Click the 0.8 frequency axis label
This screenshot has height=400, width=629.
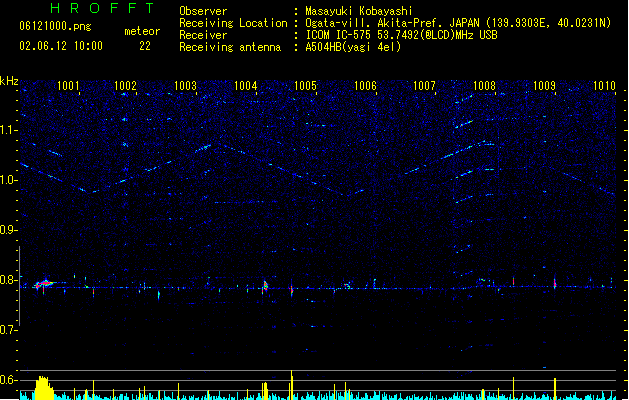tap(9, 280)
